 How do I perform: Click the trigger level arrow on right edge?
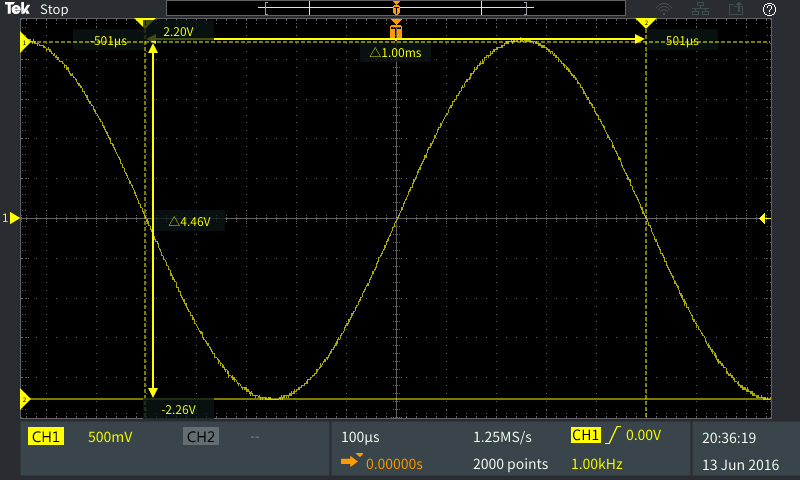click(x=763, y=217)
